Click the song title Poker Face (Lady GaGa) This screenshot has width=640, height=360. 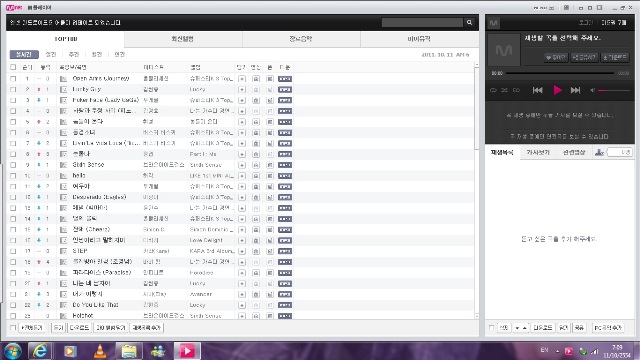click(106, 100)
